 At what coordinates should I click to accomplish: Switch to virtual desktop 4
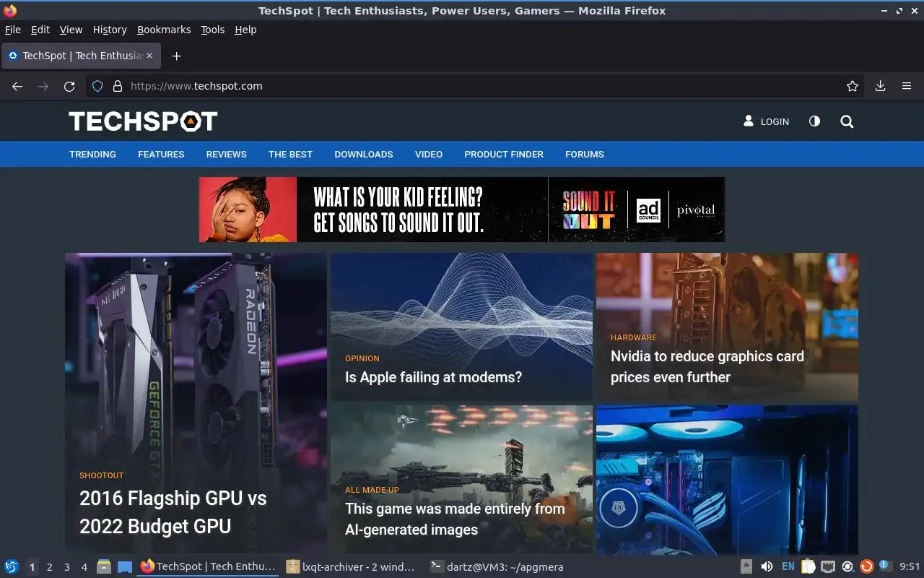click(x=84, y=567)
